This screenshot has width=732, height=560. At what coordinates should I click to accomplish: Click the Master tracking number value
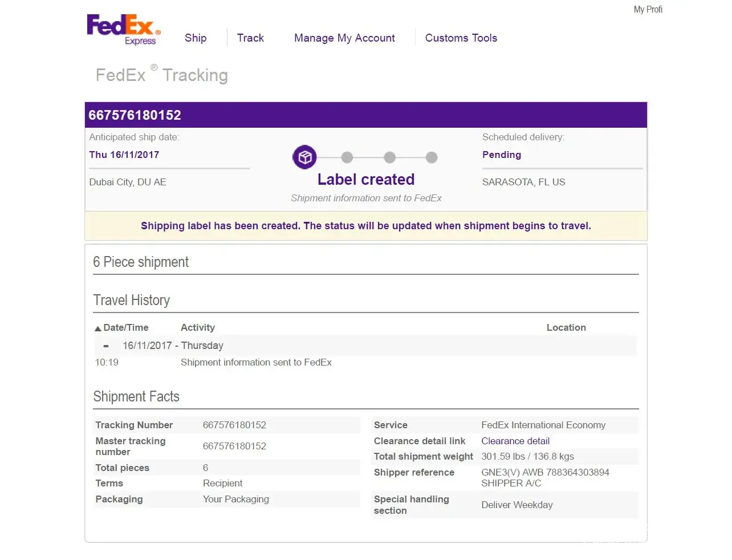click(x=234, y=446)
